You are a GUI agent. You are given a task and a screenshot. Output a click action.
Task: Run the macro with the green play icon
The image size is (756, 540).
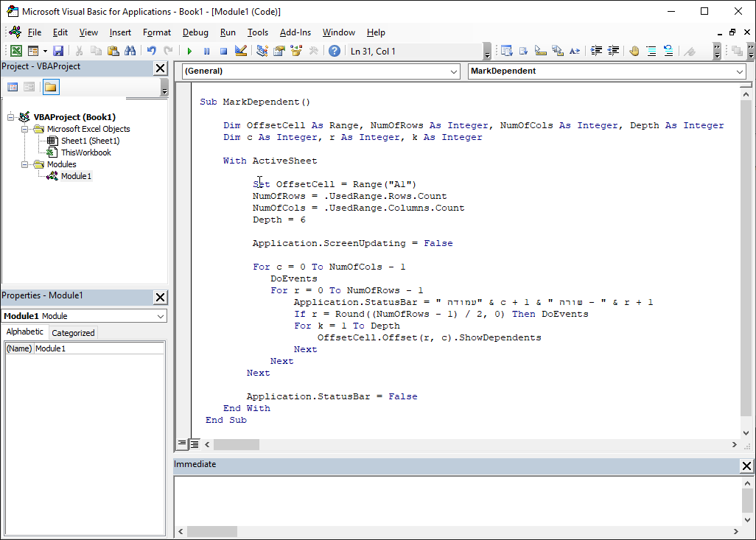coord(189,51)
